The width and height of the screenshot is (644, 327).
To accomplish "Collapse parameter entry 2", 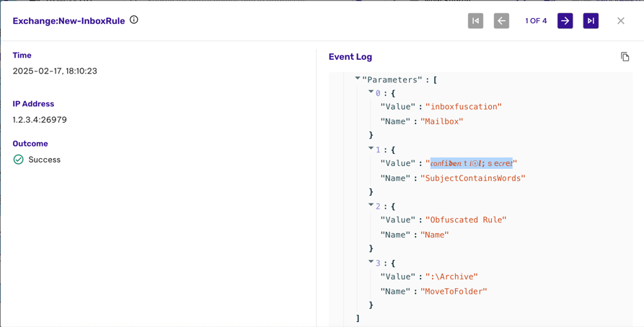I will coord(371,205).
